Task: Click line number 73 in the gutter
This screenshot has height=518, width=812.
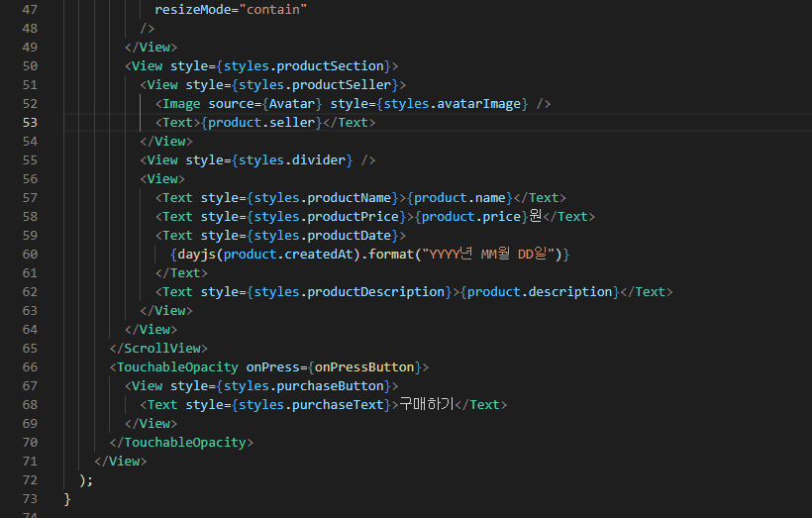Action: pos(30,499)
